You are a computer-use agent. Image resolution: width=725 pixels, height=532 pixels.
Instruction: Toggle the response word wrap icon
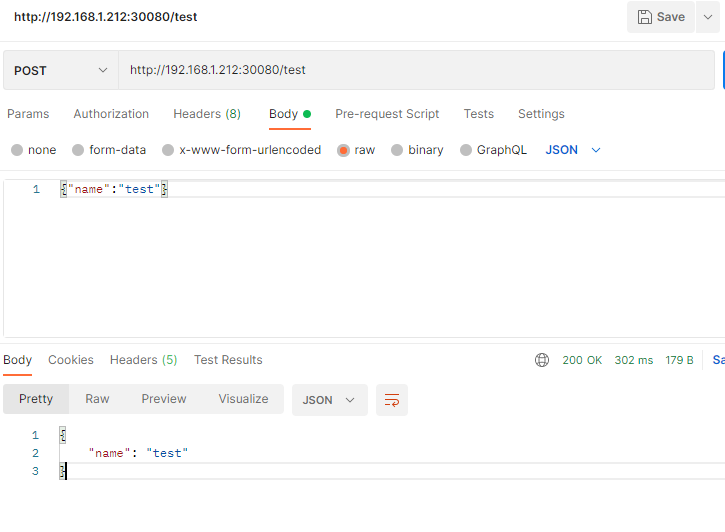click(392, 400)
